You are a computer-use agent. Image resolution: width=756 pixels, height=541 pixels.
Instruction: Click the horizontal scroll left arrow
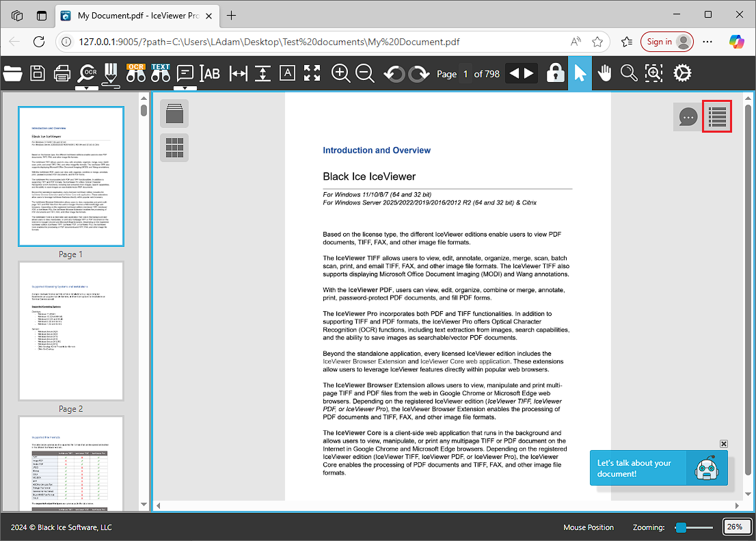pos(158,505)
